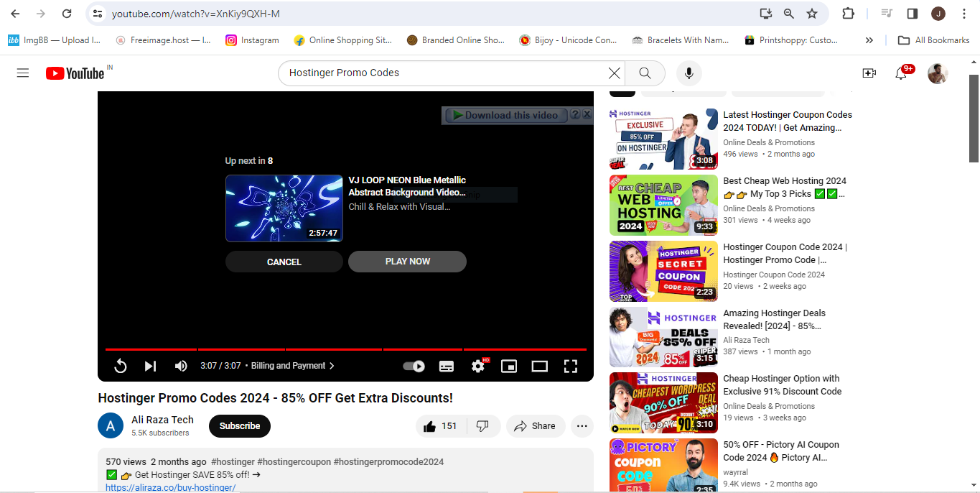Clear the search box with X icon
The width and height of the screenshot is (980, 493).
(x=614, y=73)
